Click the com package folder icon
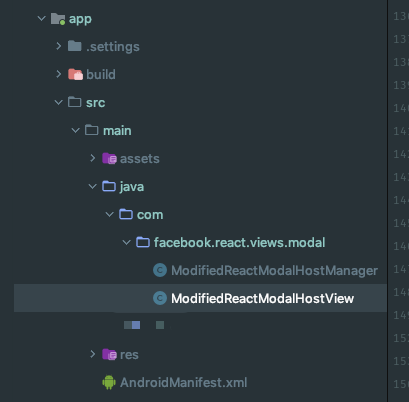409x402 pixels. (x=126, y=214)
